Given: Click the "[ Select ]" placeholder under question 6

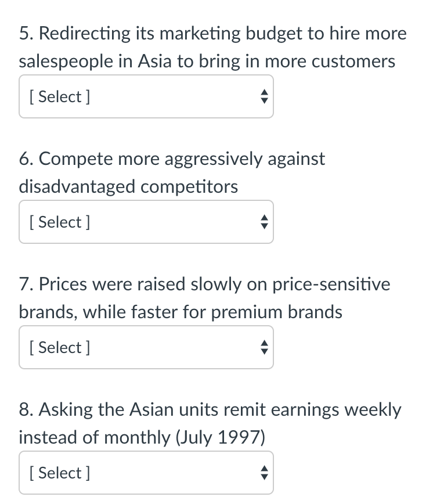Looking at the screenshot, I should coord(59,222).
